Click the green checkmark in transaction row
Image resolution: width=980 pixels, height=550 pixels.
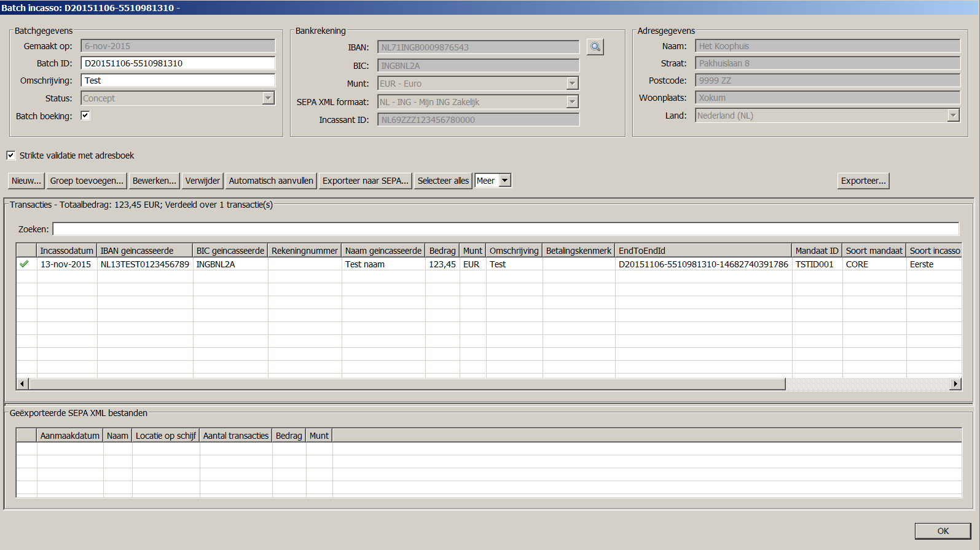pyautogui.click(x=24, y=264)
